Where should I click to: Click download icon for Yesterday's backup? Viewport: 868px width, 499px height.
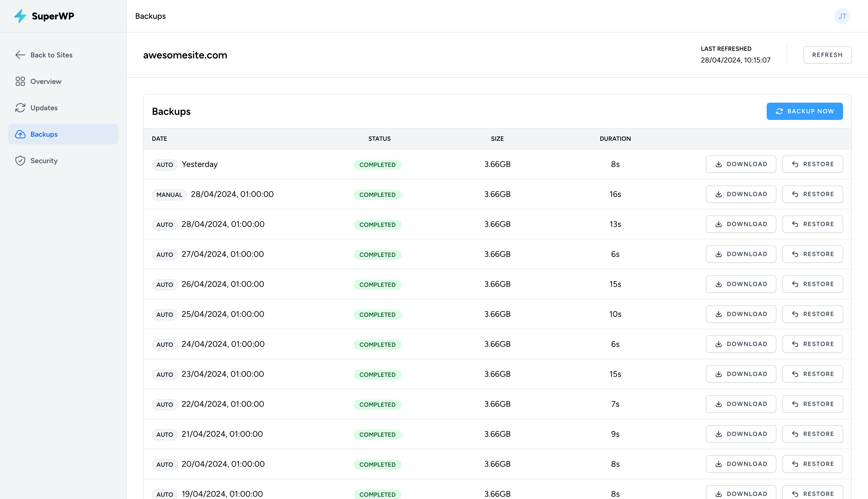pos(719,164)
